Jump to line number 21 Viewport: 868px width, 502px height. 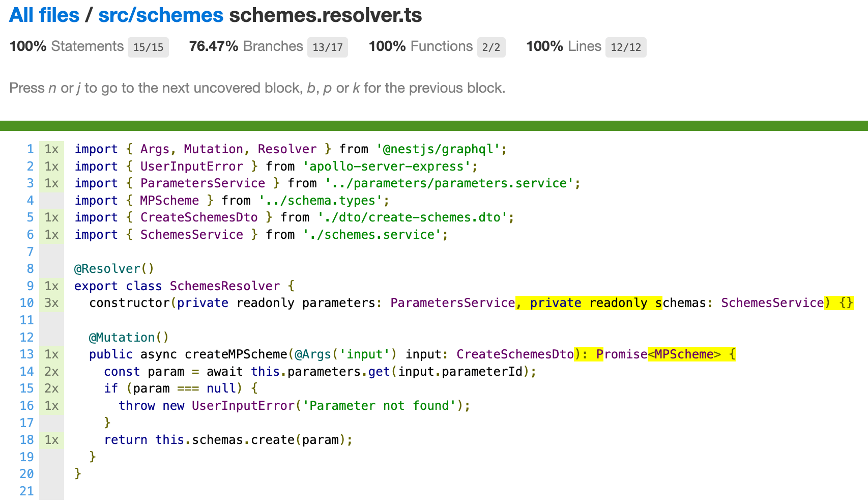(x=26, y=491)
